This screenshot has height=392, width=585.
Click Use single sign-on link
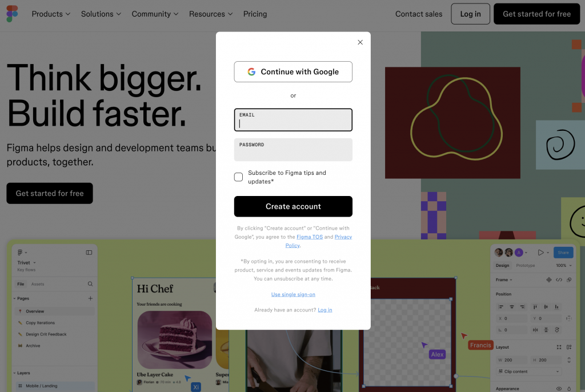coord(293,294)
